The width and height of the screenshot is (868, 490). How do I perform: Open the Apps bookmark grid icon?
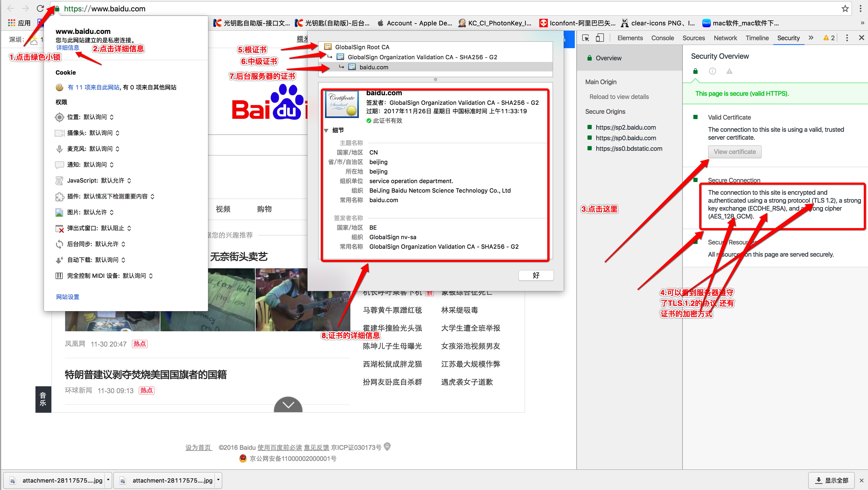click(12, 23)
